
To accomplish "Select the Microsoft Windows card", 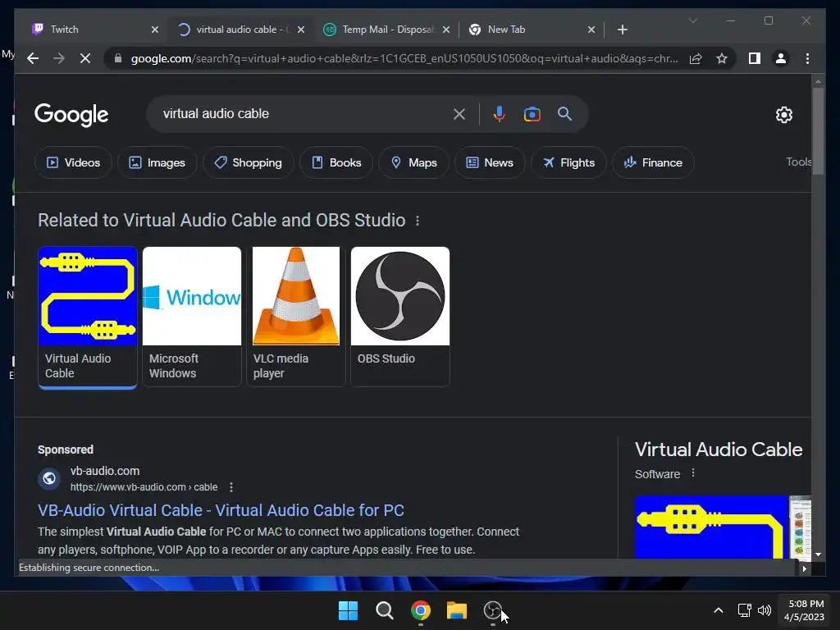I will pyautogui.click(x=192, y=317).
